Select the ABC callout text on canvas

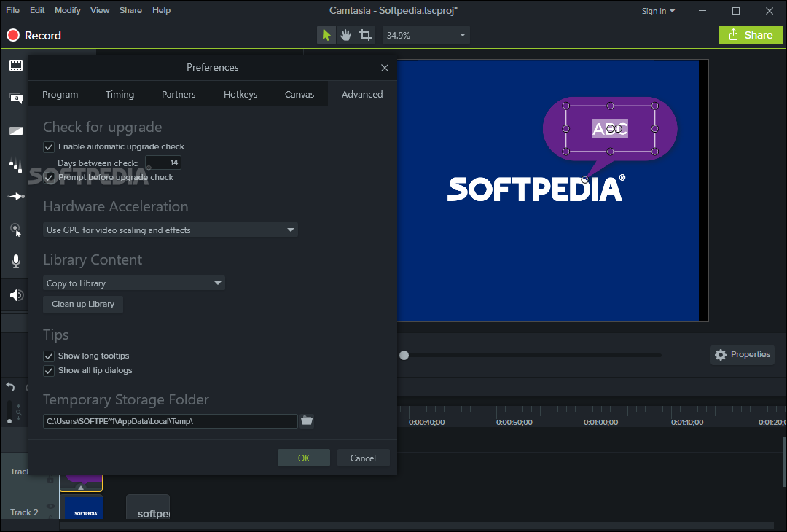[610, 129]
